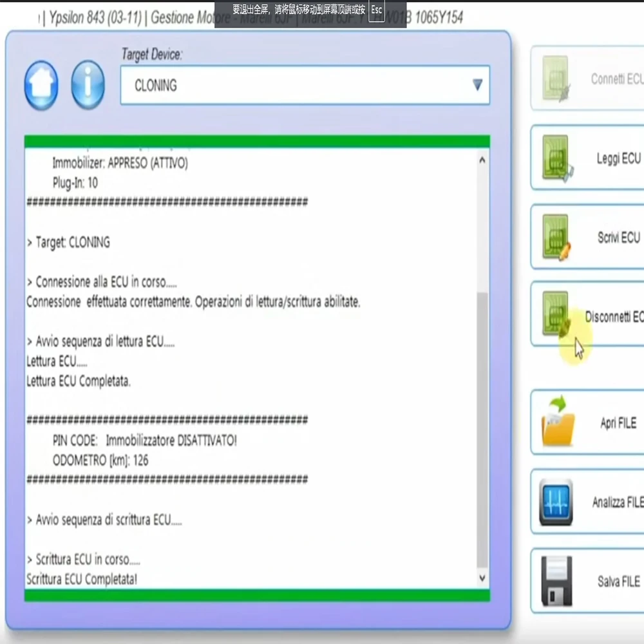The width and height of the screenshot is (644, 644).
Task: Click the 'Plug-In: 10' log line
Action: tap(75, 183)
